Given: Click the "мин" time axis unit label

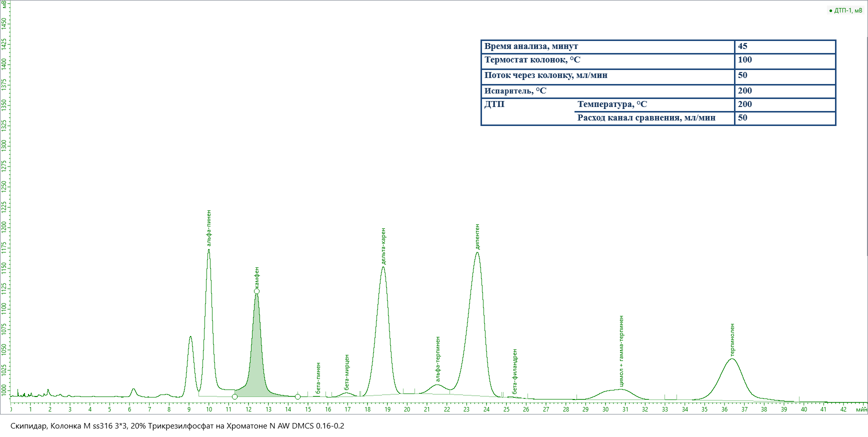Looking at the screenshot, I should [861, 409].
